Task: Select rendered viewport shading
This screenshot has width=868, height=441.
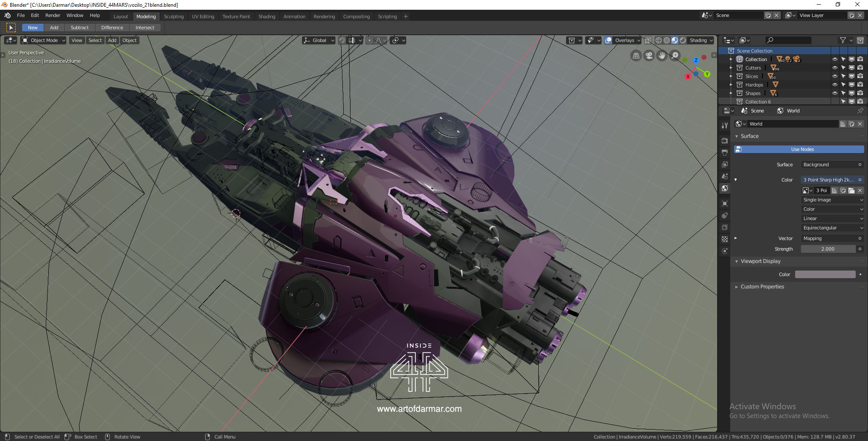Action: pos(683,40)
